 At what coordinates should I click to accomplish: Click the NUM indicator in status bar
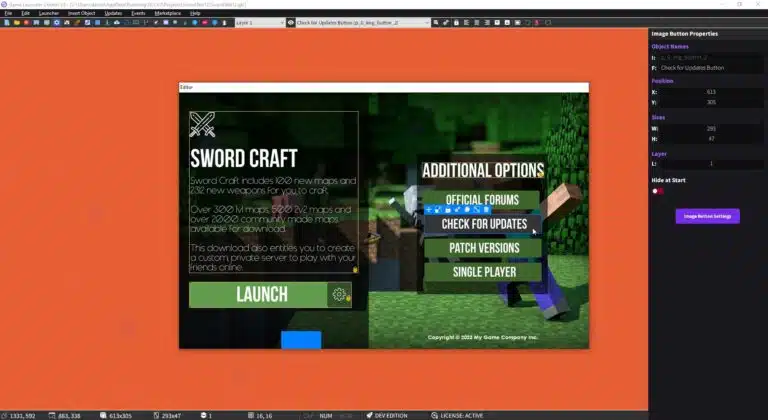pos(326,416)
